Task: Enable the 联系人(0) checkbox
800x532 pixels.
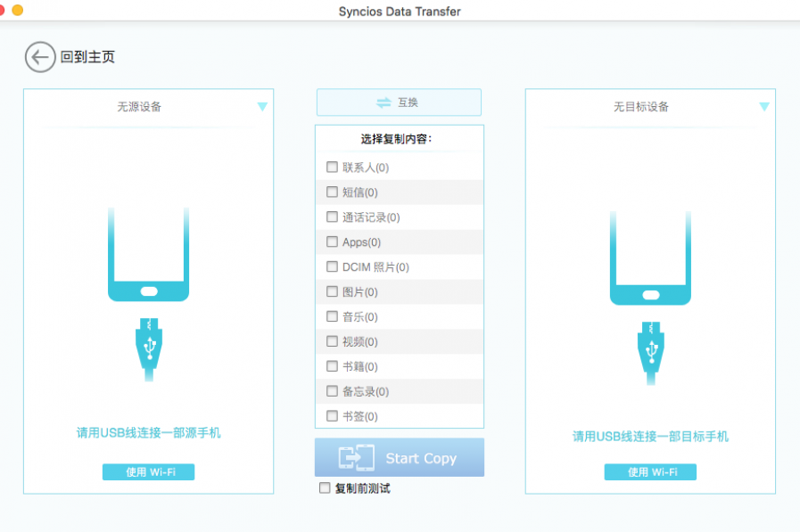Action: pyautogui.click(x=332, y=168)
